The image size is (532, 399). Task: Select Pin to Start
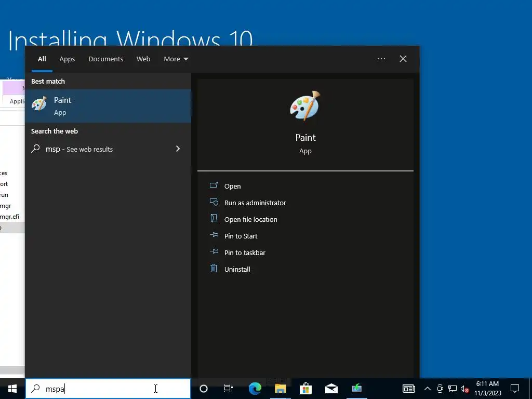[x=241, y=236]
